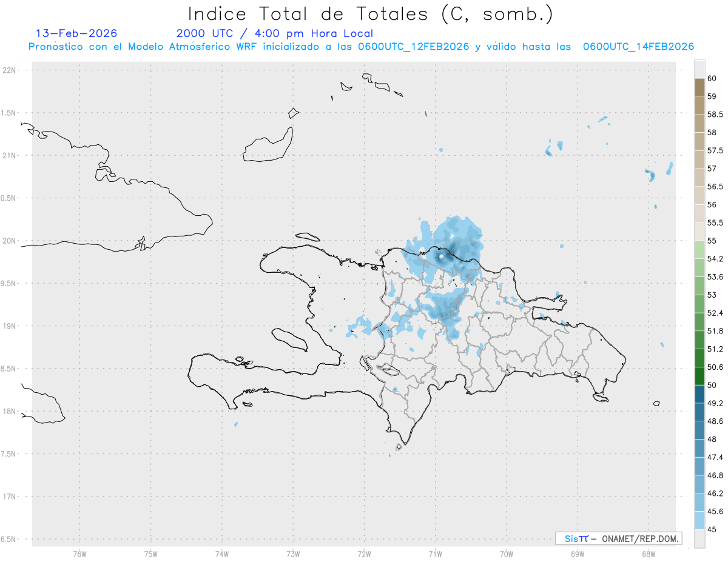Click the legend value 47.4
The height and width of the screenshot is (562, 728).
pos(716,457)
